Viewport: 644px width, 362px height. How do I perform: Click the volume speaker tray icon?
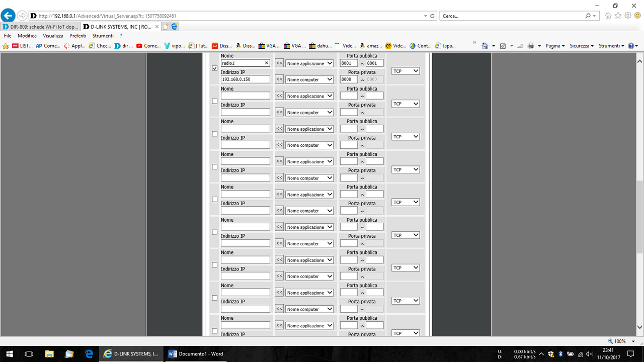pyautogui.click(x=589, y=354)
